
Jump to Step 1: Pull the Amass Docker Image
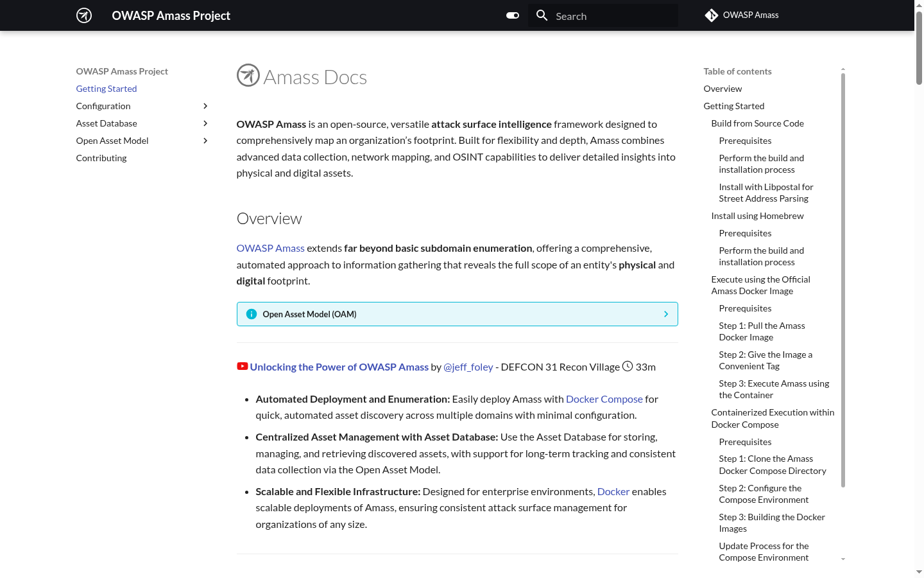point(762,331)
